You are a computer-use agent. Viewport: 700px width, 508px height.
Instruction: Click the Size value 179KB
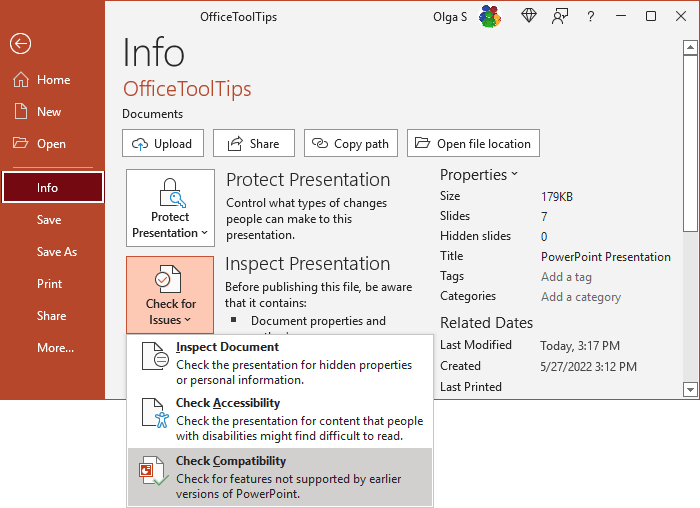pyautogui.click(x=557, y=196)
